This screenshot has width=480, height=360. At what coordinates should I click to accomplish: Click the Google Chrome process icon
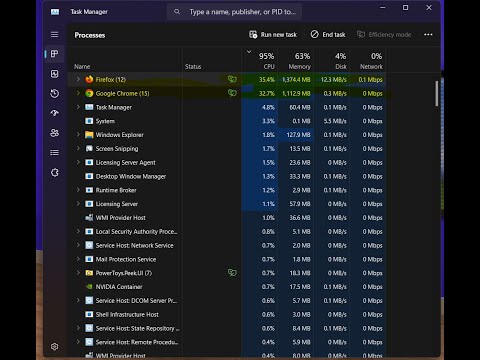click(89, 93)
